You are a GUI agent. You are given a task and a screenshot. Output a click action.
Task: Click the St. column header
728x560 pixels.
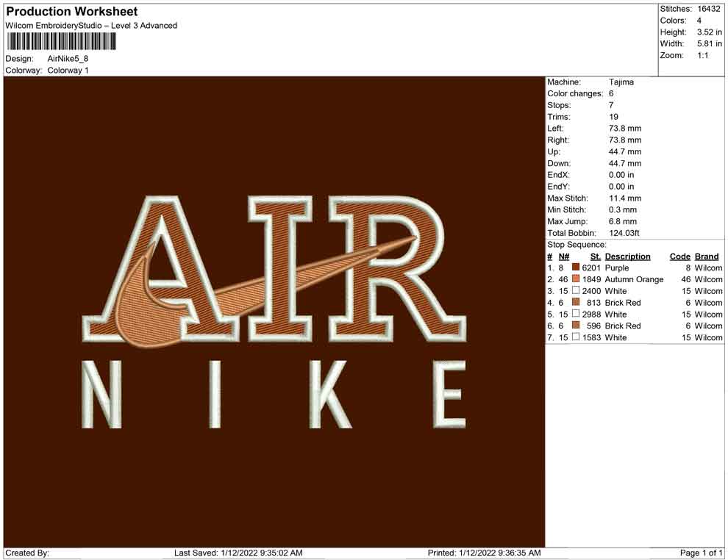tap(595, 256)
